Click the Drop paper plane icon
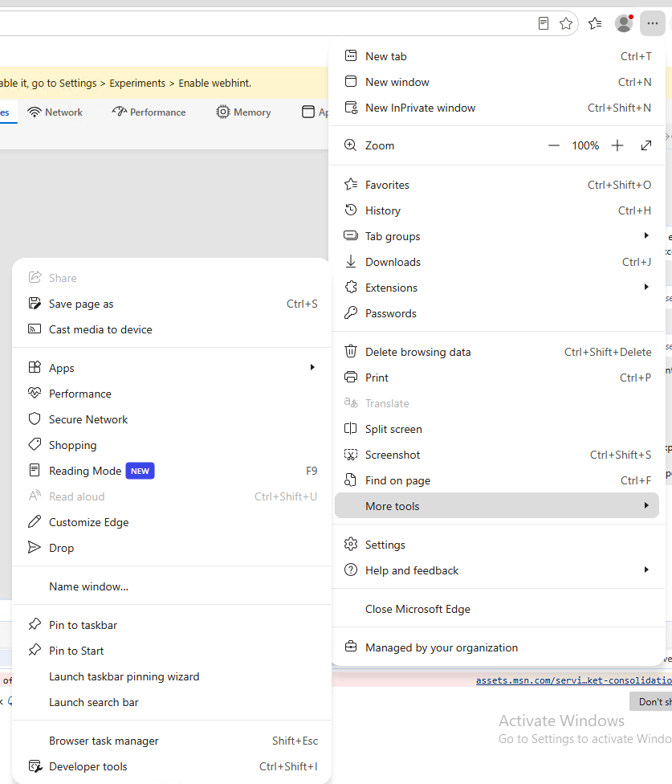 [35, 548]
